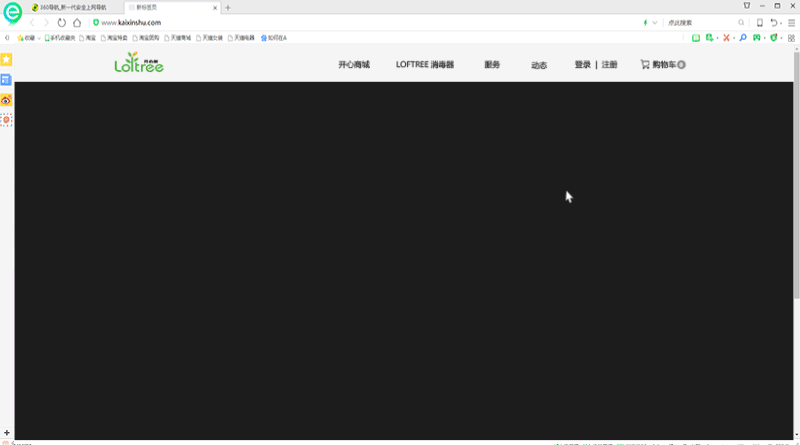Viewport: 800px width, 445px height.
Task: Switch to the 360导航 tab
Action: pyautogui.click(x=74, y=8)
